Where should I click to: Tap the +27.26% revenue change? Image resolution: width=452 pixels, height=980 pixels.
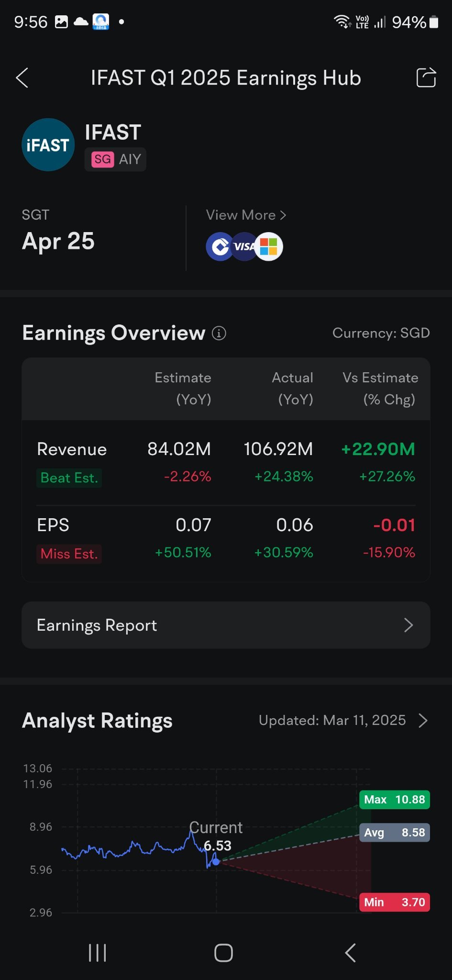387,477
